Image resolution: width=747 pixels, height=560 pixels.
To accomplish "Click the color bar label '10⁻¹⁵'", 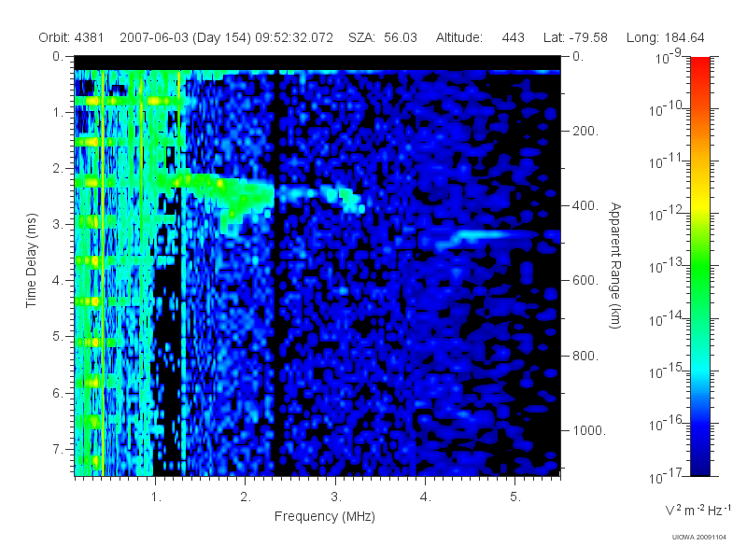I will (x=666, y=371).
